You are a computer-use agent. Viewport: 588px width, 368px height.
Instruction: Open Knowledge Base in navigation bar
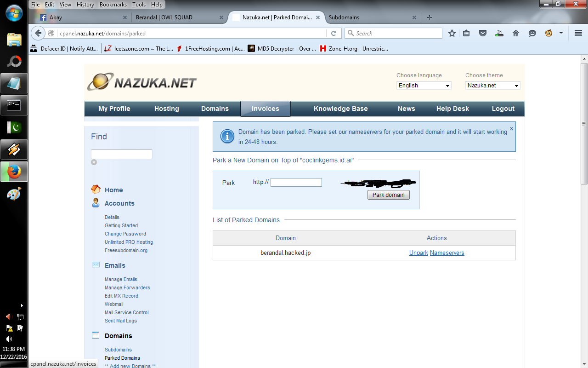341,109
